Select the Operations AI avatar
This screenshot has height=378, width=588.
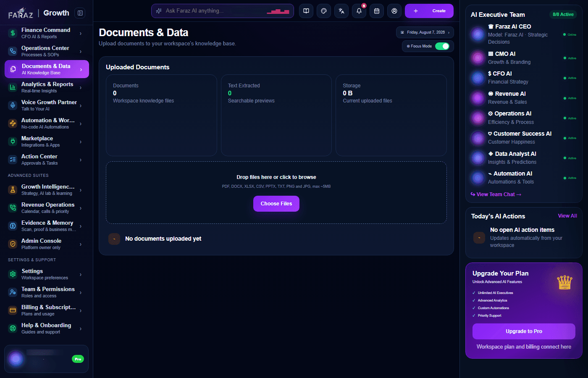tap(478, 118)
